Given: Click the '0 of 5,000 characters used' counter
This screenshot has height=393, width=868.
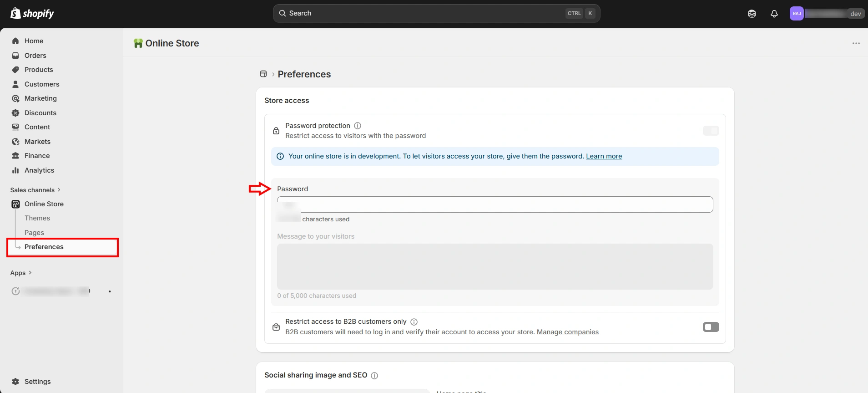Looking at the screenshot, I should coord(317,296).
